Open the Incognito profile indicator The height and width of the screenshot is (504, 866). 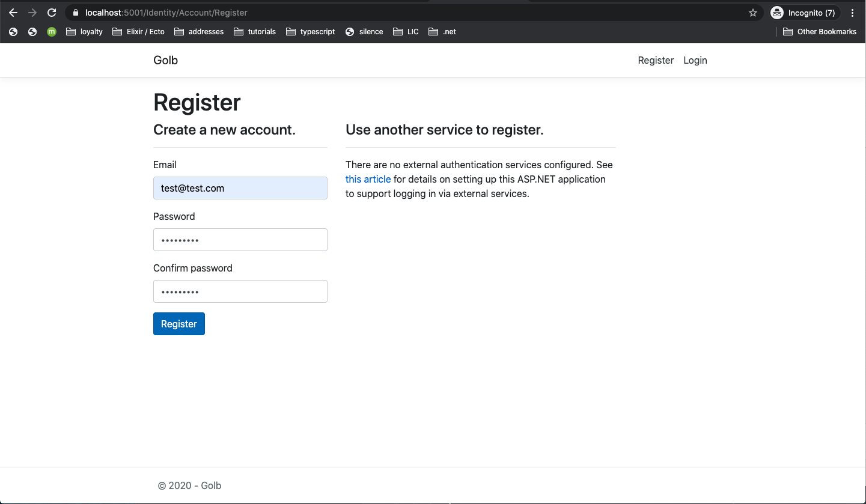pos(805,13)
